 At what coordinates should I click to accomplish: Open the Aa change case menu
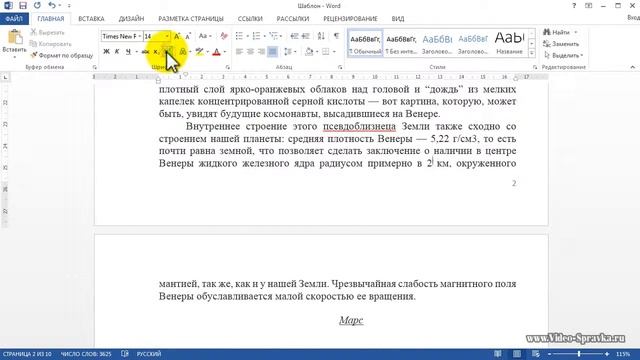(x=204, y=36)
